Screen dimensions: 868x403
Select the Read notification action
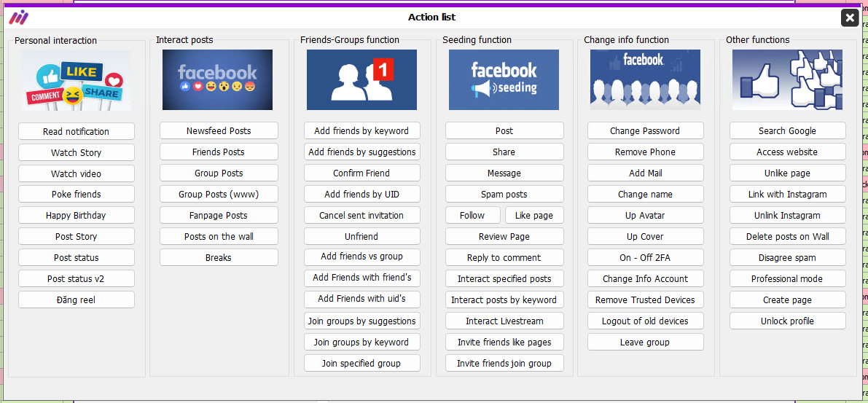tap(77, 131)
